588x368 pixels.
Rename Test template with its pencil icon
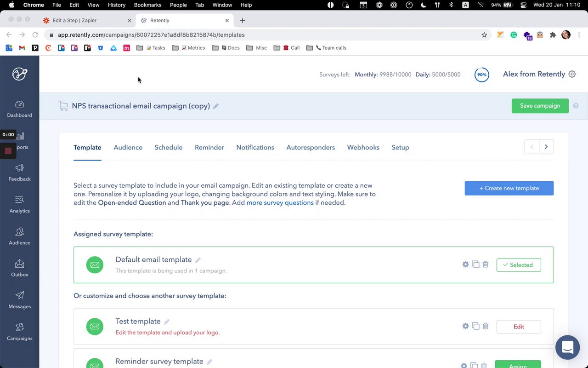tap(167, 322)
